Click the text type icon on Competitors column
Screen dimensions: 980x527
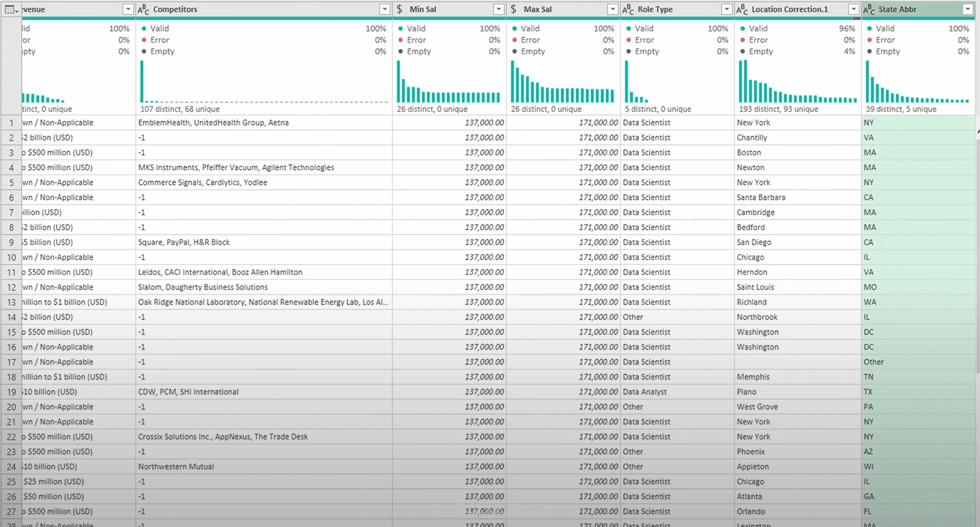coord(143,9)
